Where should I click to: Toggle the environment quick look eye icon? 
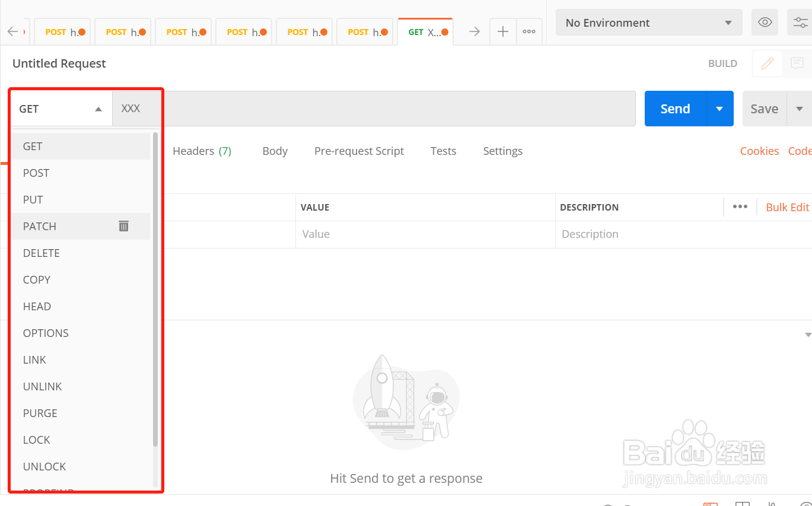point(765,23)
